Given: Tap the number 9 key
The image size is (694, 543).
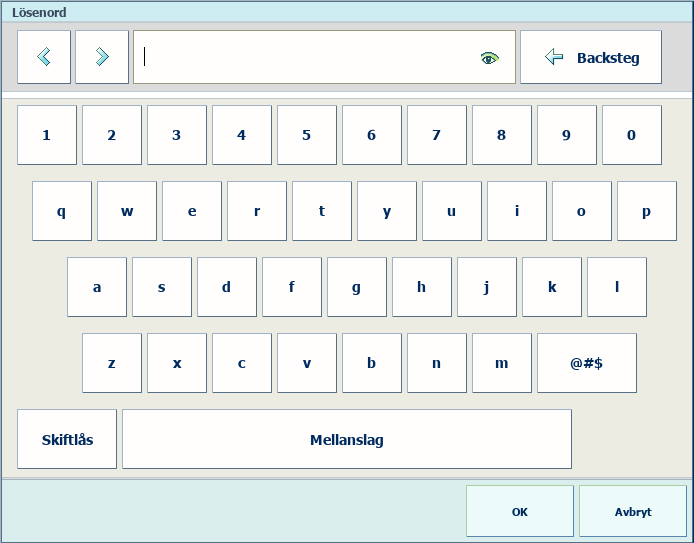Looking at the screenshot, I should pos(567,135).
